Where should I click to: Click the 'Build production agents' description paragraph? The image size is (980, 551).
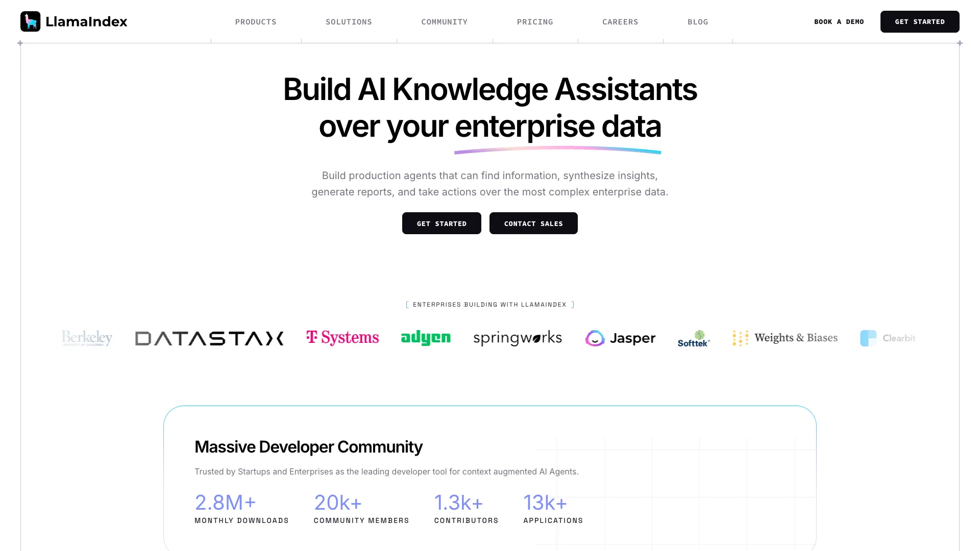pyautogui.click(x=490, y=184)
